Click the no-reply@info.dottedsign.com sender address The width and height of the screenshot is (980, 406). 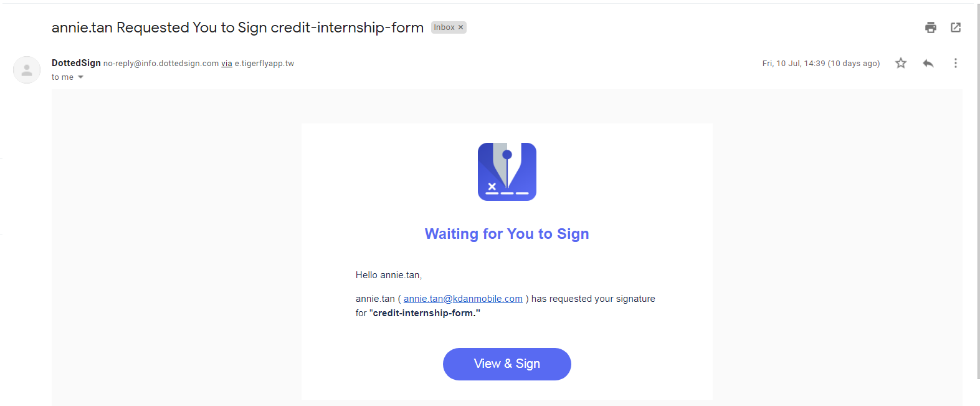(x=161, y=64)
